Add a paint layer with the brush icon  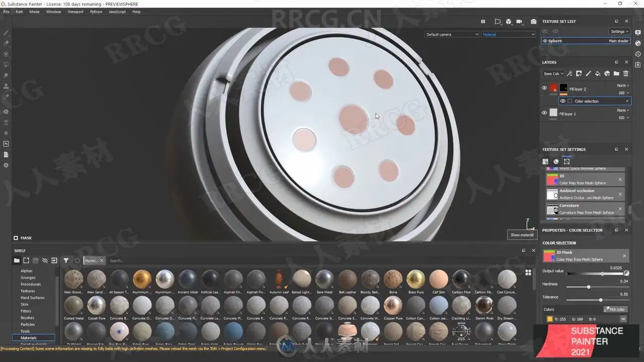pyautogui.click(x=588, y=73)
